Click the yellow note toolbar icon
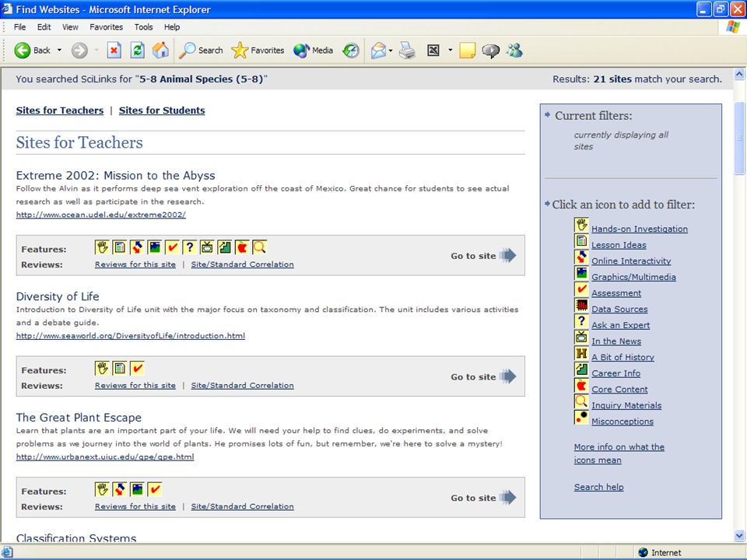 468,50
